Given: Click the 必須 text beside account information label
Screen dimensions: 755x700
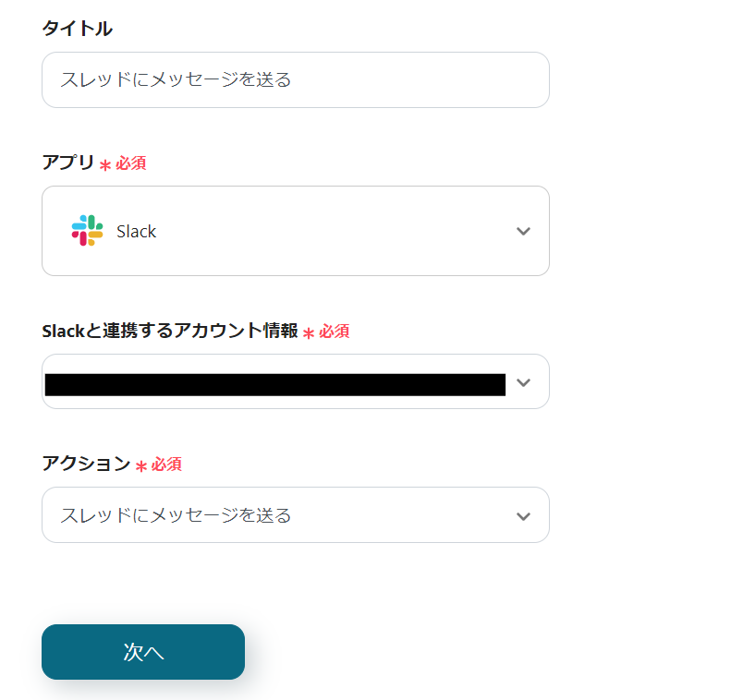Looking at the screenshot, I should point(335,332).
